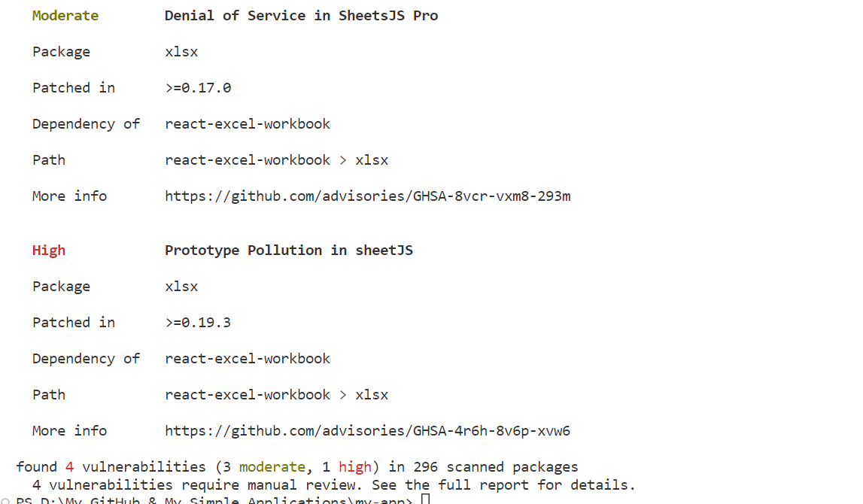Select react-excel-workbook > xlsx path under Prototype Pollution

(276, 395)
